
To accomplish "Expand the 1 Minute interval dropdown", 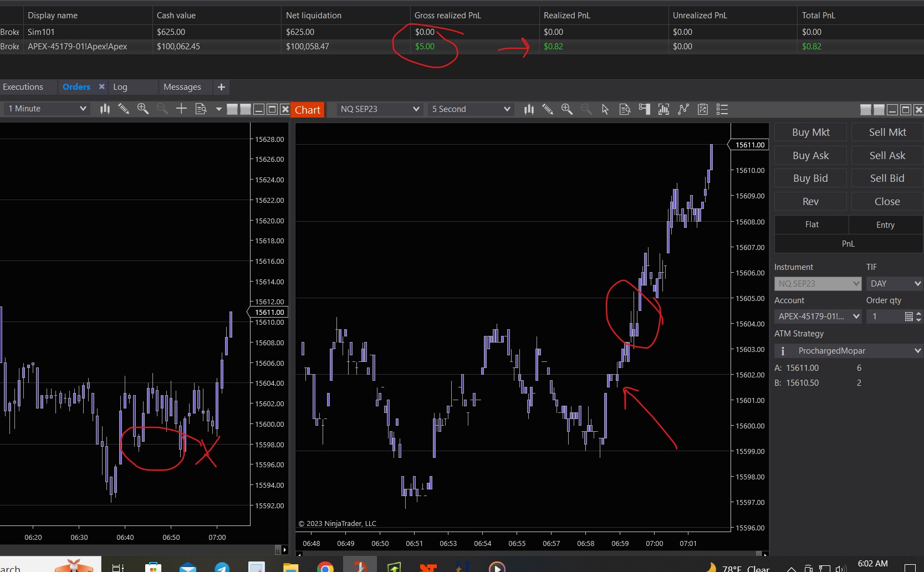I will (48, 109).
